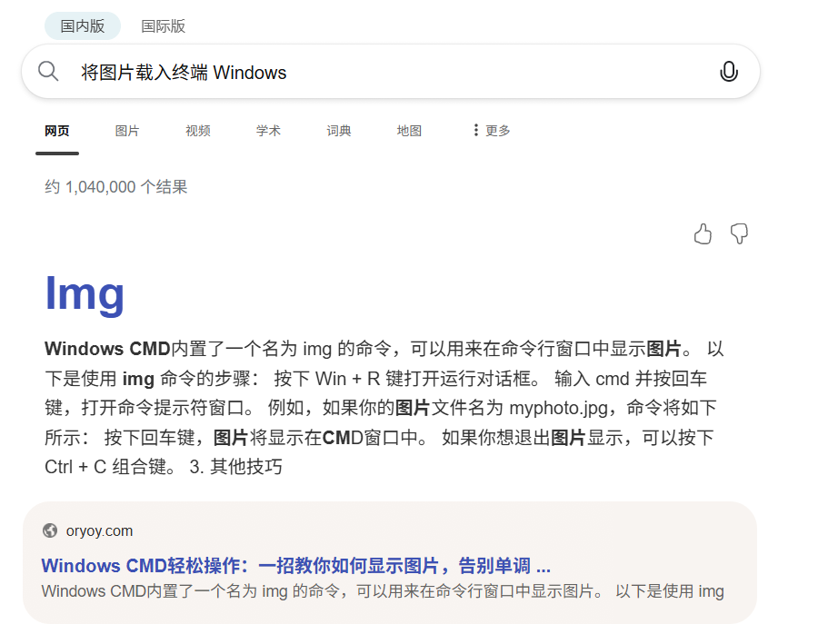Expand the 更多 options menu
The width and height of the screenshot is (828, 644).
click(x=492, y=131)
